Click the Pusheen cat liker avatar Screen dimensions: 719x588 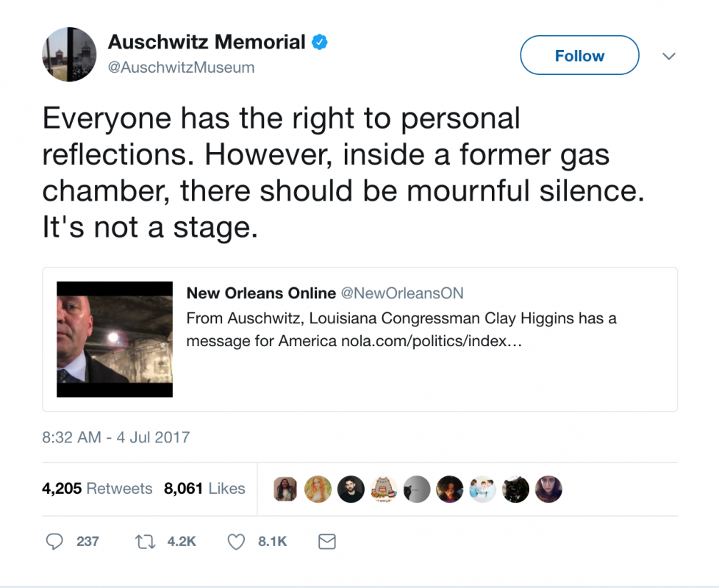click(384, 489)
